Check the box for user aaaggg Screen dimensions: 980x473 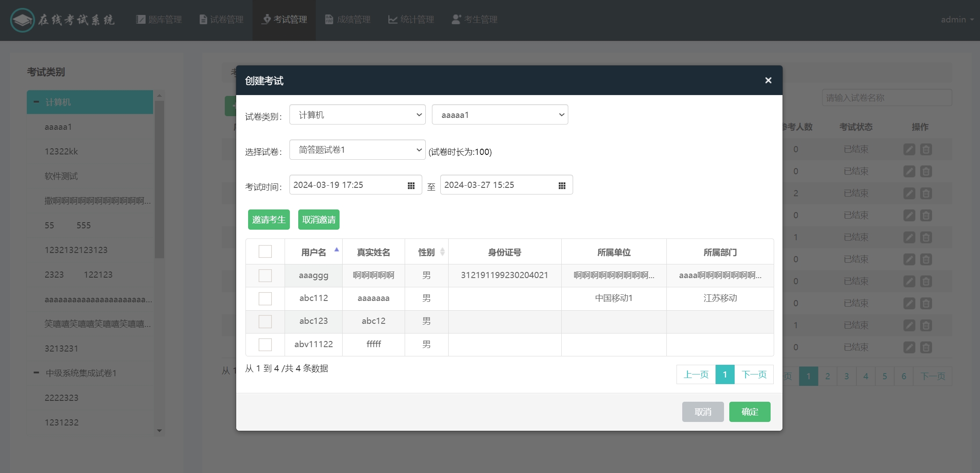coord(265,275)
